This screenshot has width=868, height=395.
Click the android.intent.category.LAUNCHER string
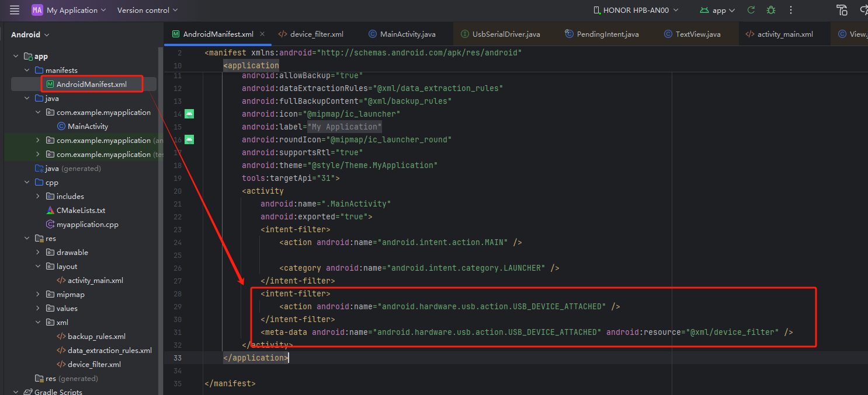pos(466,268)
